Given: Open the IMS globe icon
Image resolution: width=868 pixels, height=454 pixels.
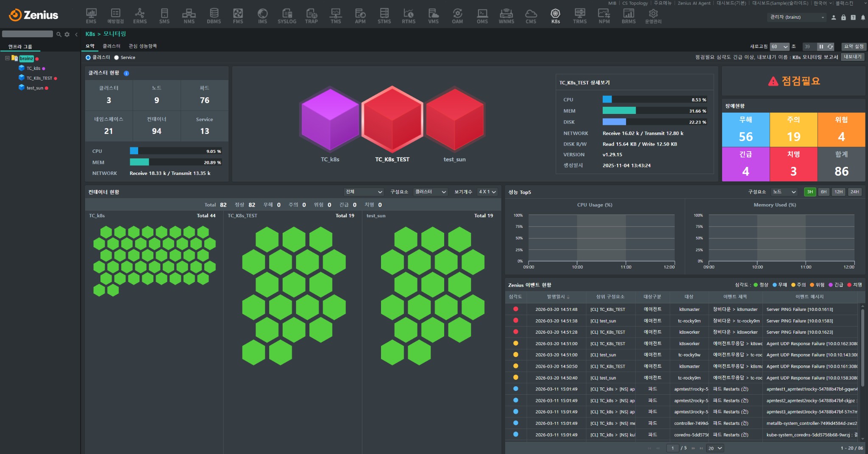Looking at the screenshot, I should pyautogui.click(x=263, y=16).
